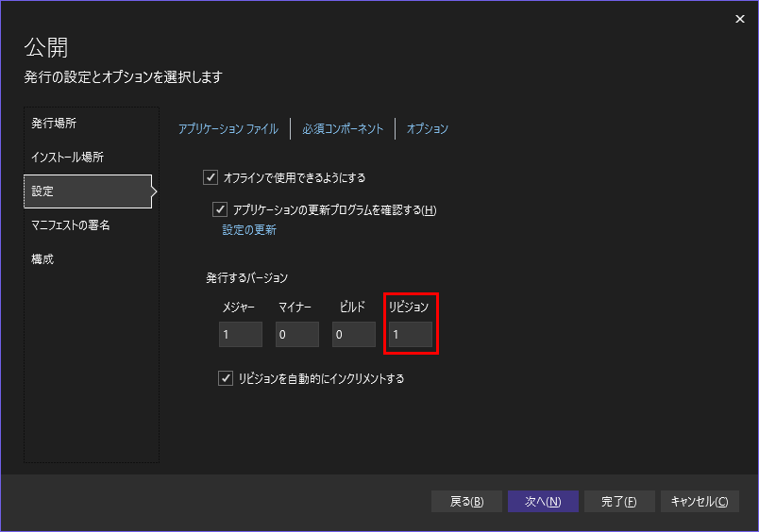Click the 次へ(N) button
Screen dimensions: 759x532
pos(543,502)
